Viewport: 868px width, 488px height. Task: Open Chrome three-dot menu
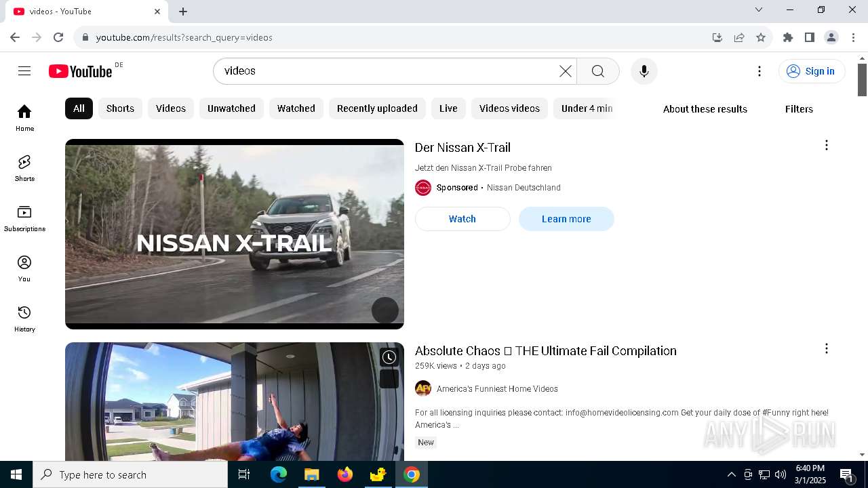click(x=853, y=37)
